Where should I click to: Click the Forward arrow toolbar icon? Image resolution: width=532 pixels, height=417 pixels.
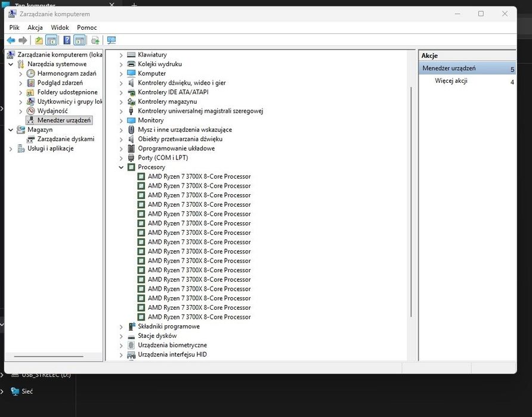23,41
